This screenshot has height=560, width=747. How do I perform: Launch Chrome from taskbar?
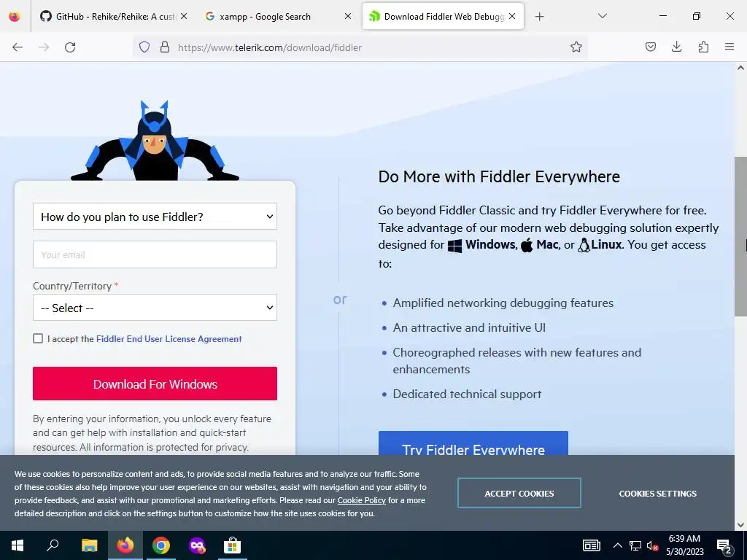[161, 545]
